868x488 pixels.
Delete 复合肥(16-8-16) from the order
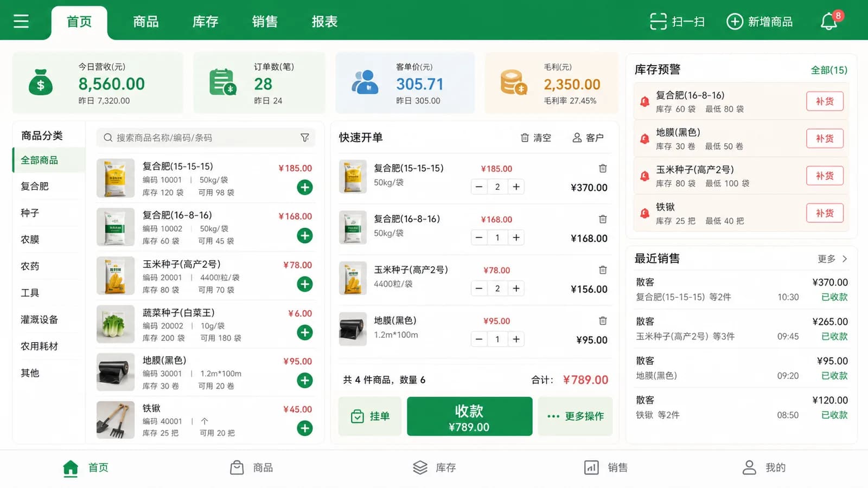[603, 220]
